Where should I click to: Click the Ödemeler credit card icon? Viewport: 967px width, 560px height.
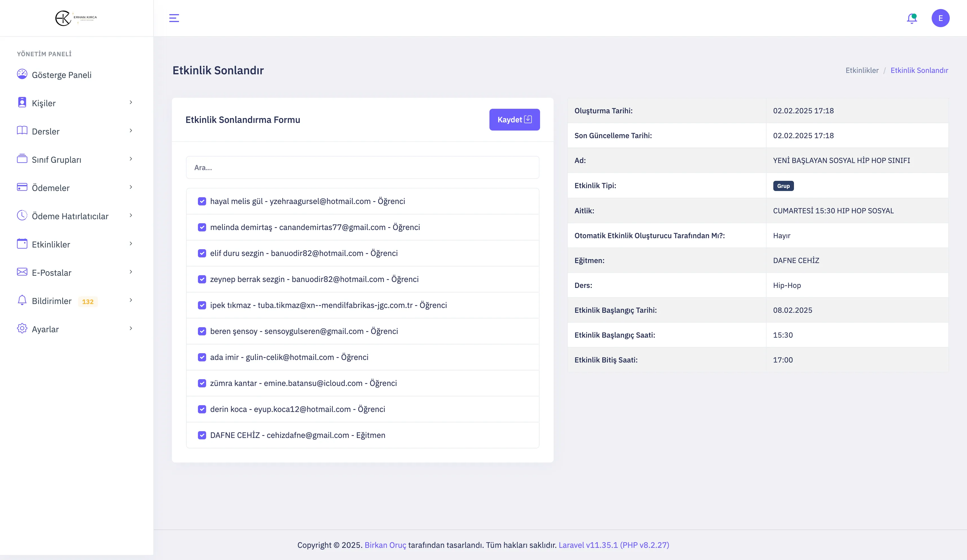(22, 187)
